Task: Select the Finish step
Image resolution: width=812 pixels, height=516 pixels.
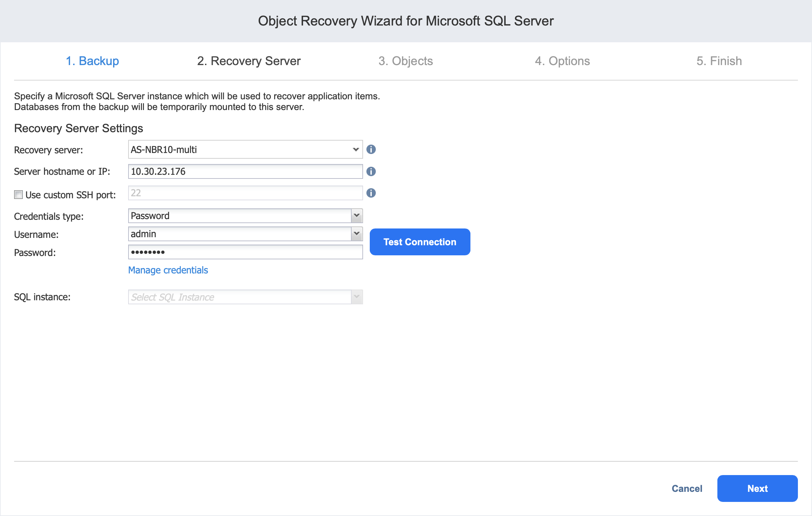Action: (719, 61)
